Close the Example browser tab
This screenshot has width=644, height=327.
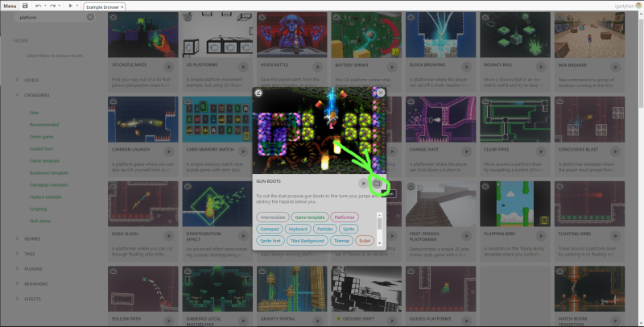tap(122, 7)
